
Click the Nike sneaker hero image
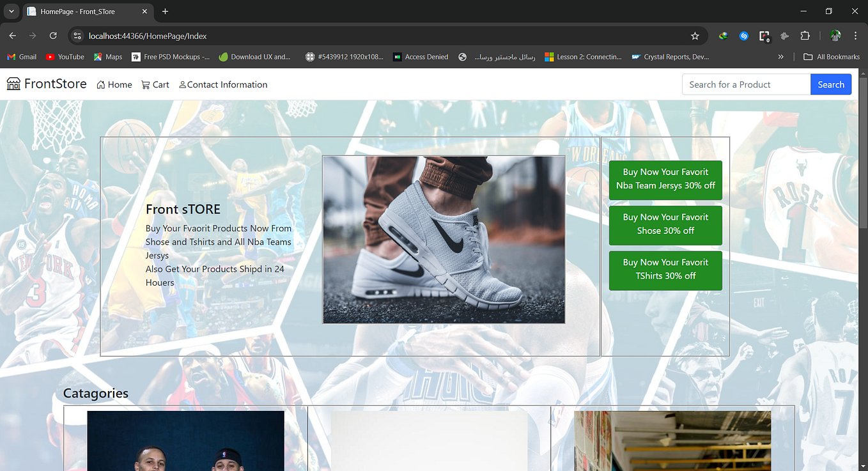tap(444, 240)
